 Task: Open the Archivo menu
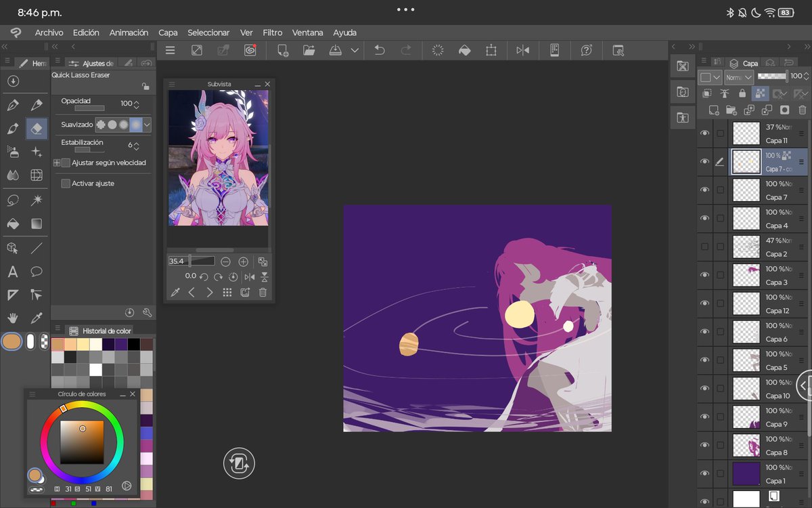click(x=49, y=33)
